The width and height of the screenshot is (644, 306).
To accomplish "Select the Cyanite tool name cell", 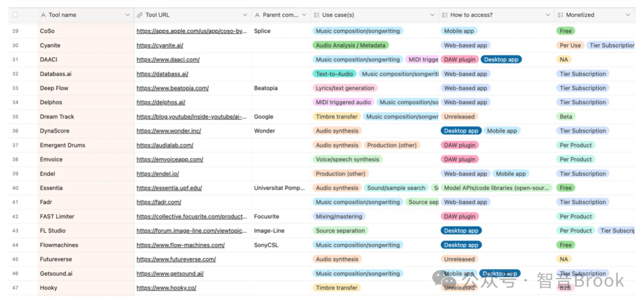I will (86, 45).
